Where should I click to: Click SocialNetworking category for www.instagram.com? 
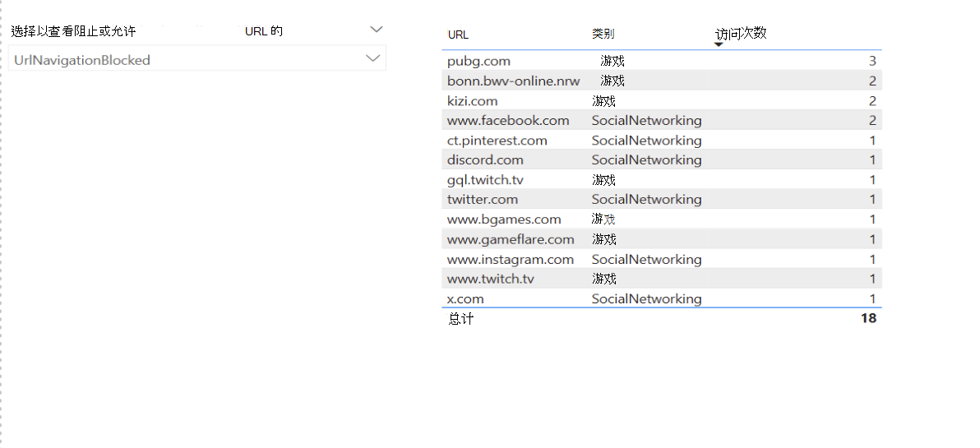[x=647, y=259]
